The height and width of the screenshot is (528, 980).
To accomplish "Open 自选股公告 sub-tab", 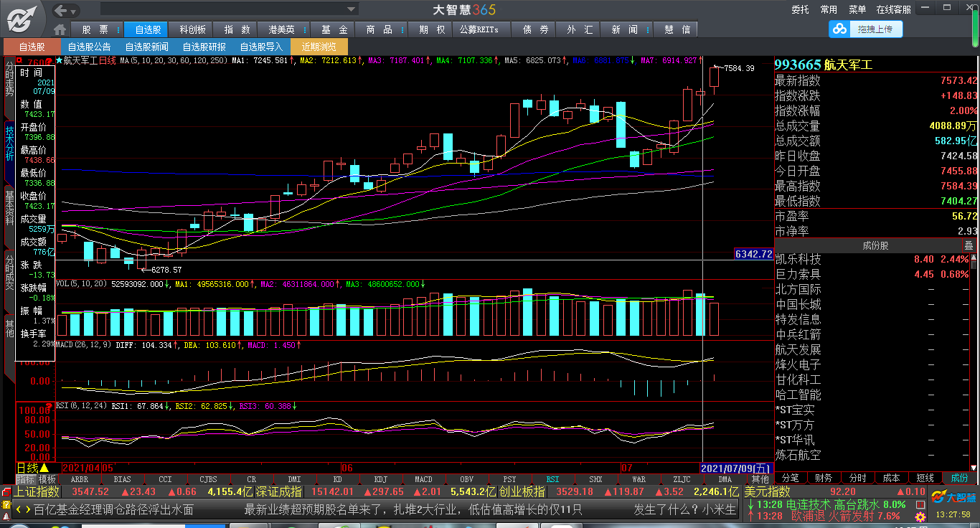I will tap(89, 47).
